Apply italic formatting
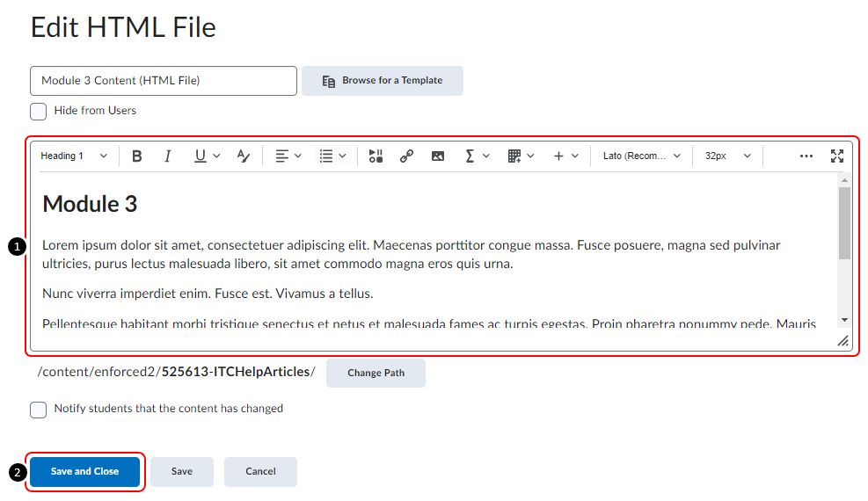 coord(167,156)
